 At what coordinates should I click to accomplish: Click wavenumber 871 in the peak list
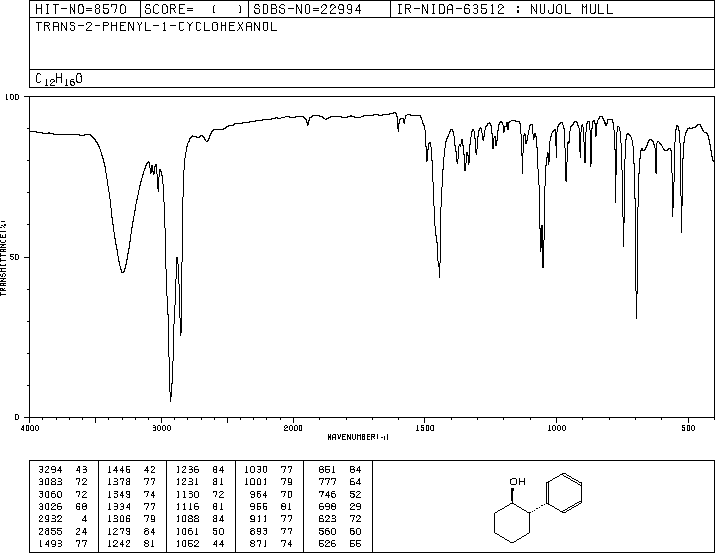click(259, 543)
